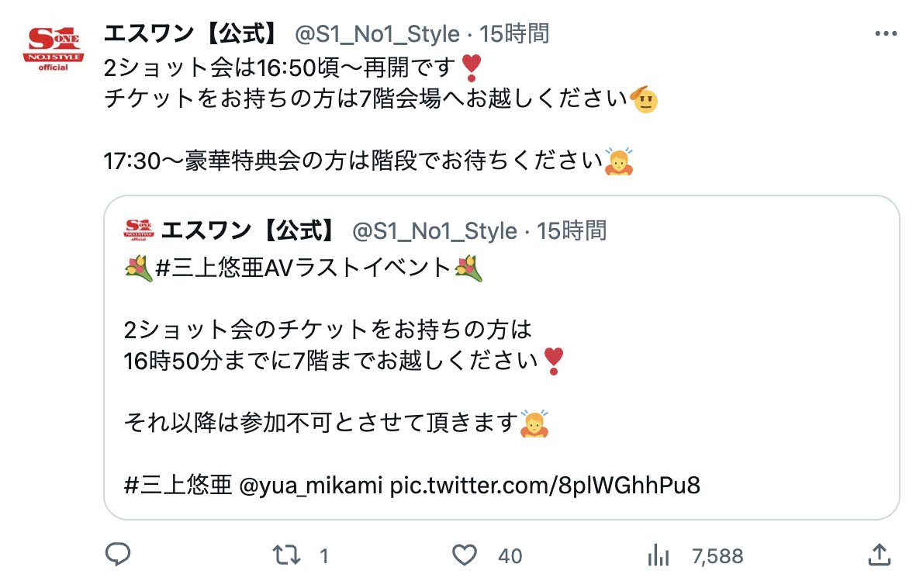Screen dimensions: 923x588
Task: Click the reply speech bubble icon
Action: (117, 554)
